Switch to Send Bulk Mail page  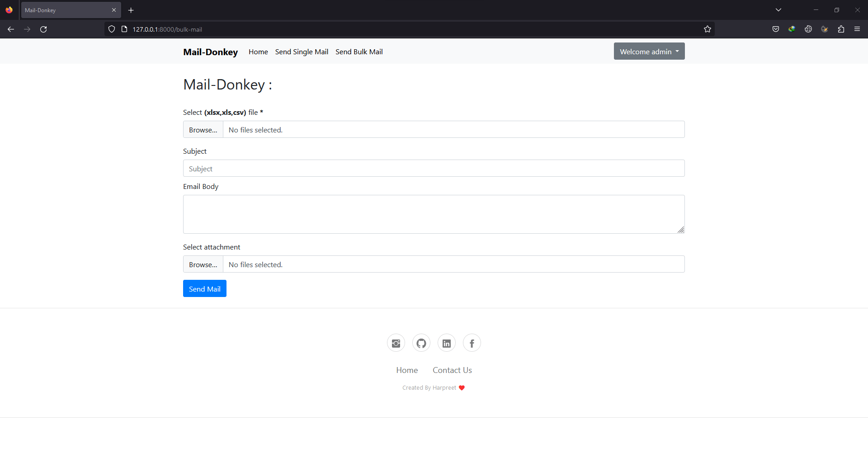click(x=359, y=52)
